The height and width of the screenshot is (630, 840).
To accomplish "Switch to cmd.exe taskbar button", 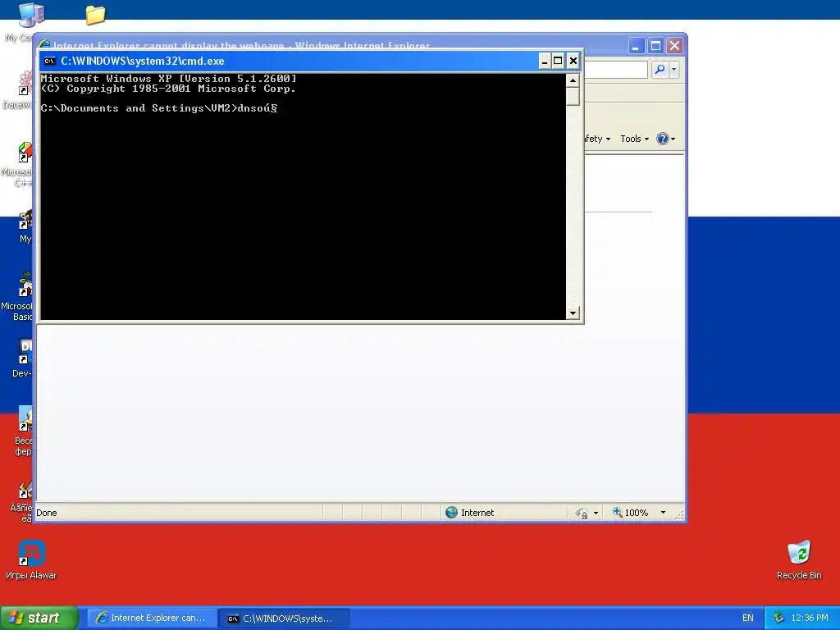I will (284, 619).
